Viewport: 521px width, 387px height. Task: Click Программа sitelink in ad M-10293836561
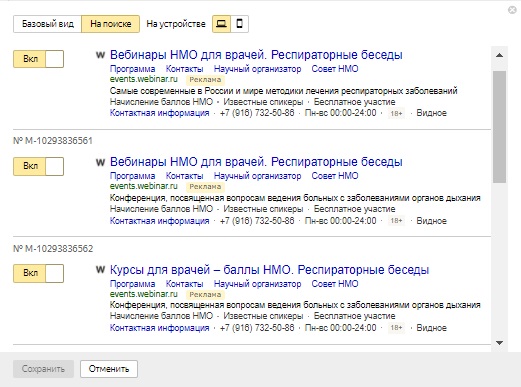(132, 176)
